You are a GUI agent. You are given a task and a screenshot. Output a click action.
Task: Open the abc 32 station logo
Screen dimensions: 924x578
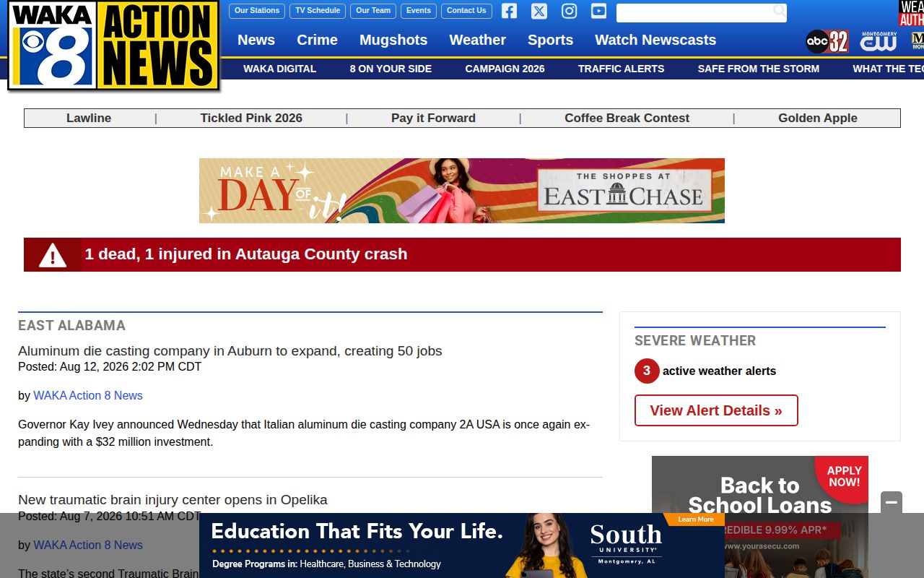[827, 41]
